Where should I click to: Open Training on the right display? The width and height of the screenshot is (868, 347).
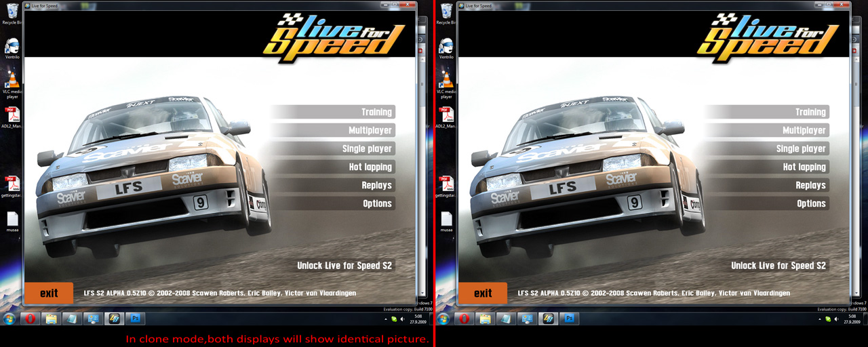pyautogui.click(x=766, y=112)
